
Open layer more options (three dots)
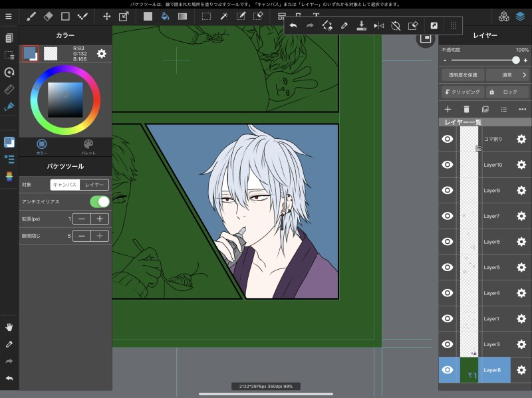522,109
